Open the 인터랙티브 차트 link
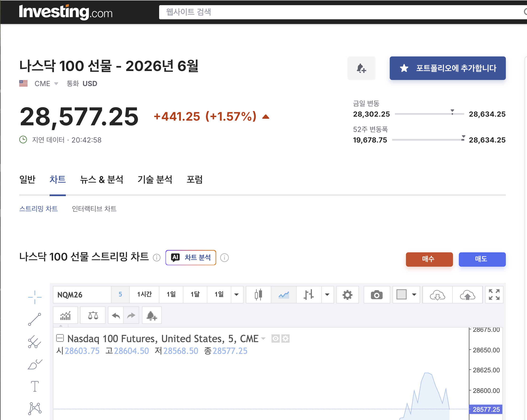The height and width of the screenshot is (420, 527). click(94, 209)
